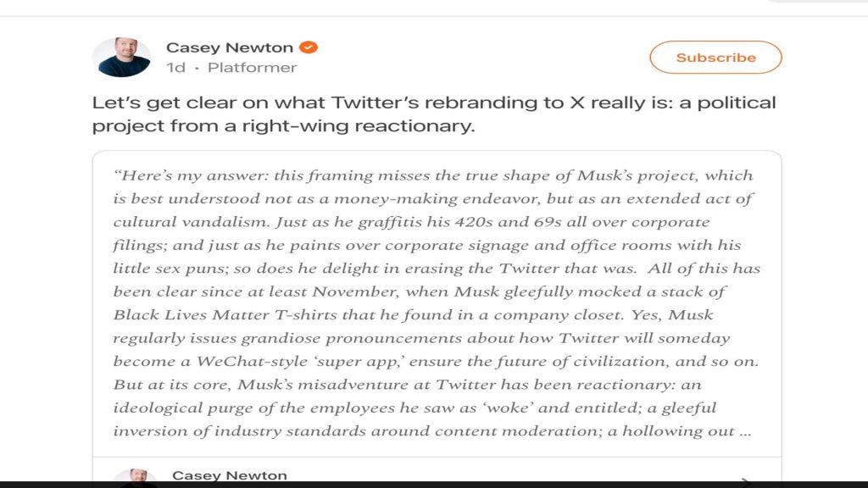Open the Platformer publication link
The width and height of the screenshot is (868, 488).
click(x=253, y=68)
